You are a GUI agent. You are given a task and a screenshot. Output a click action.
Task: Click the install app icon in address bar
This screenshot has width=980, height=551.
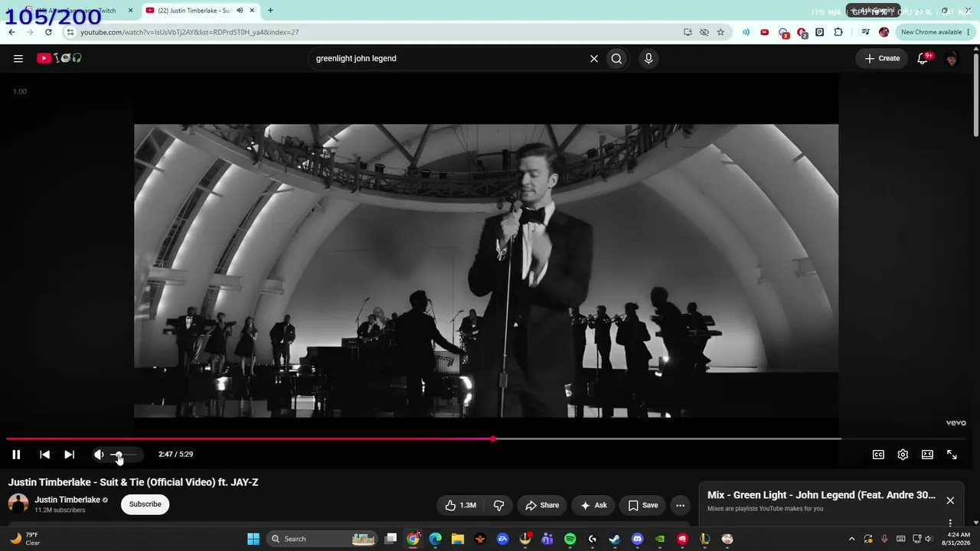tap(688, 32)
